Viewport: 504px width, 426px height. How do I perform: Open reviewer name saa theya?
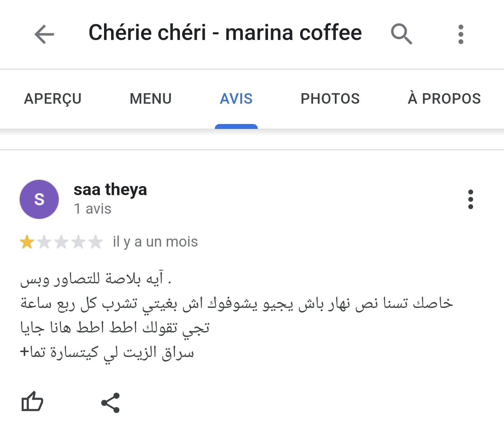click(x=110, y=190)
